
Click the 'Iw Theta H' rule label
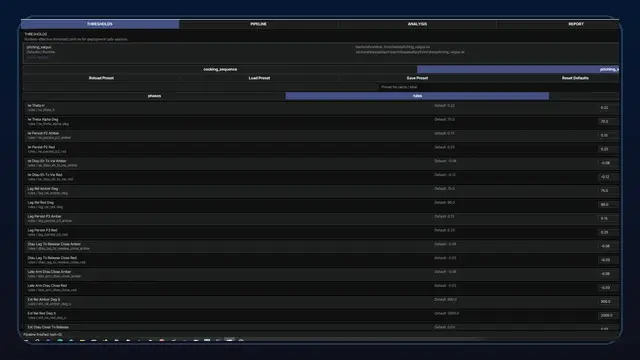click(x=36, y=106)
